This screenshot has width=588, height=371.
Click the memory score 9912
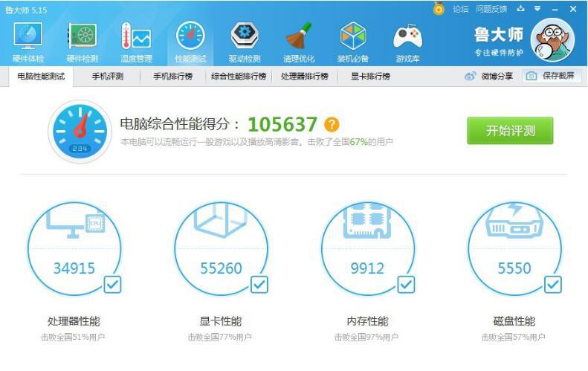[367, 268]
